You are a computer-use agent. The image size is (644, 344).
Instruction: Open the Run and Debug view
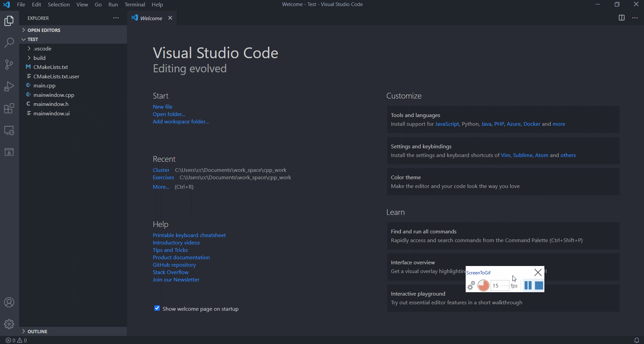pos(9,86)
